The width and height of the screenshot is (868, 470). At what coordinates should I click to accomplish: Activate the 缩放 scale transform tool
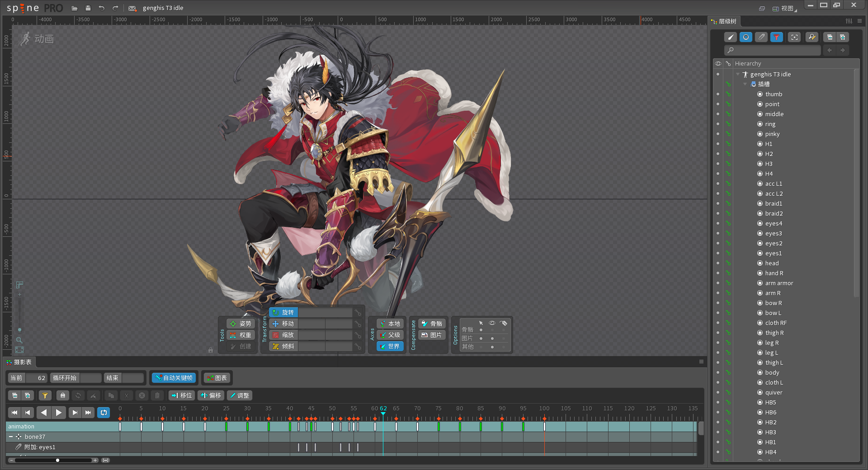point(283,335)
